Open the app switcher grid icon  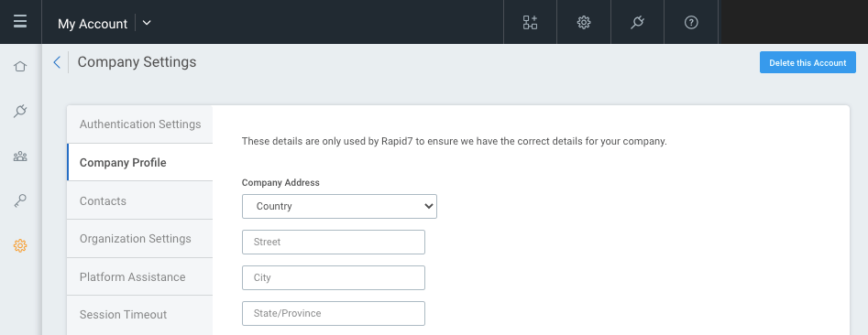[x=530, y=22]
